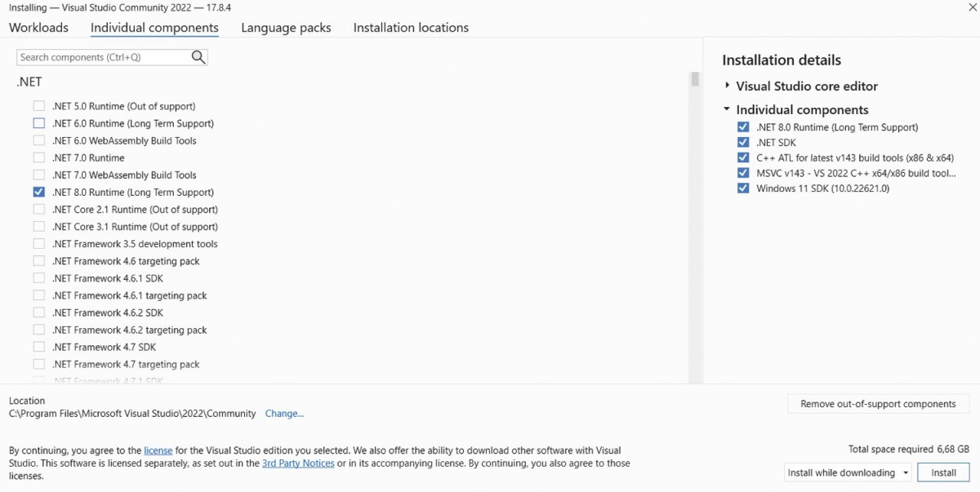Image resolution: width=980 pixels, height=492 pixels.
Task: Click the search magnifier icon
Action: click(198, 57)
